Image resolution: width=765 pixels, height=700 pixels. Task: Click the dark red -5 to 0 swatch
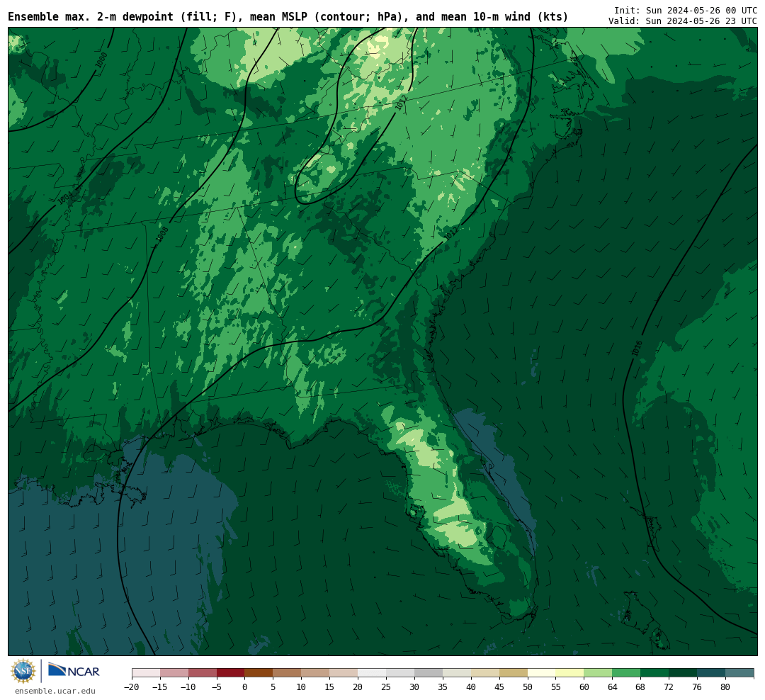tap(231, 672)
